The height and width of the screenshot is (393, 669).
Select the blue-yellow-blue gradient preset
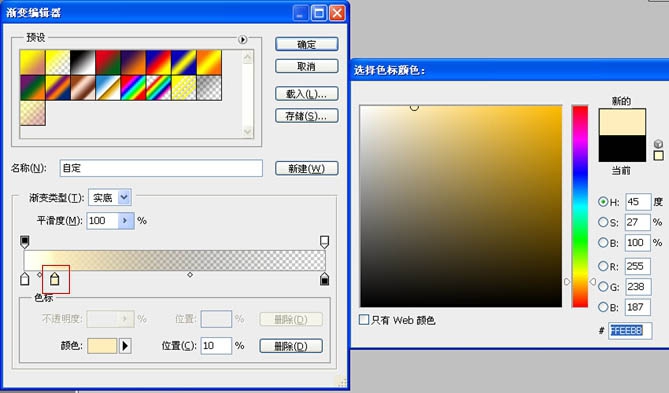tap(184, 63)
